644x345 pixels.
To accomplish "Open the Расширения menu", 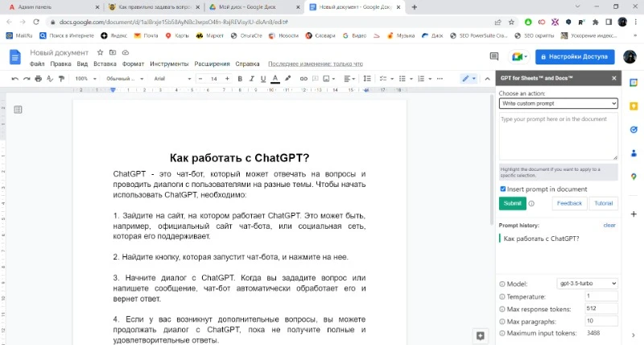I will tap(212, 64).
